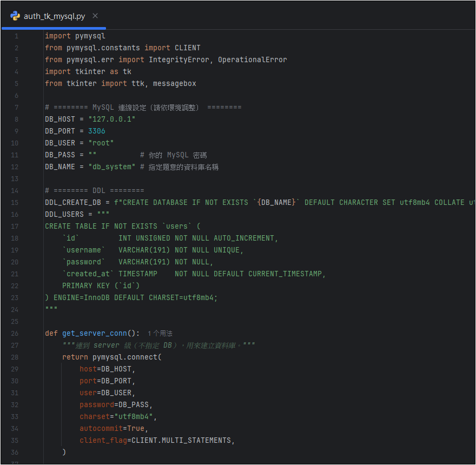The height and width of the screenshot is (465, 476).
Task: Click charset="utf8mb4" argument
Action: coord(116,417)
